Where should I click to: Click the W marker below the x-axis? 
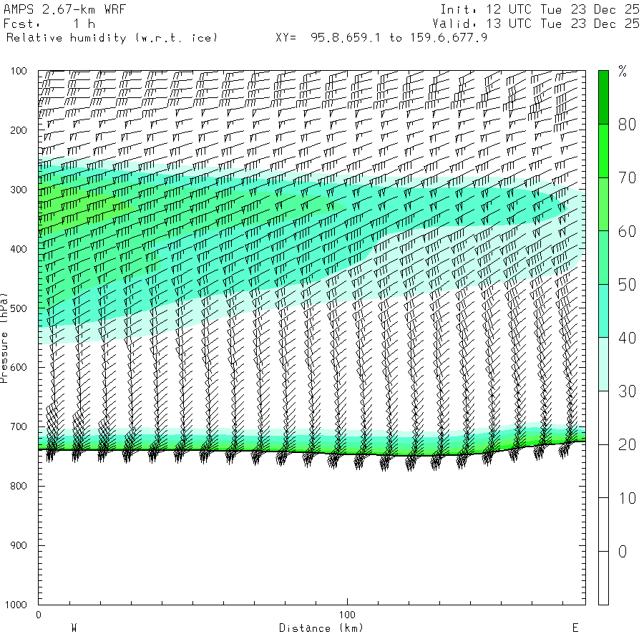coord(74,628)
